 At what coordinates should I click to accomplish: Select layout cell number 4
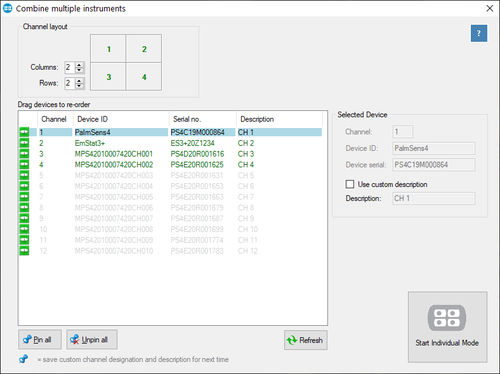click(144, 77)
